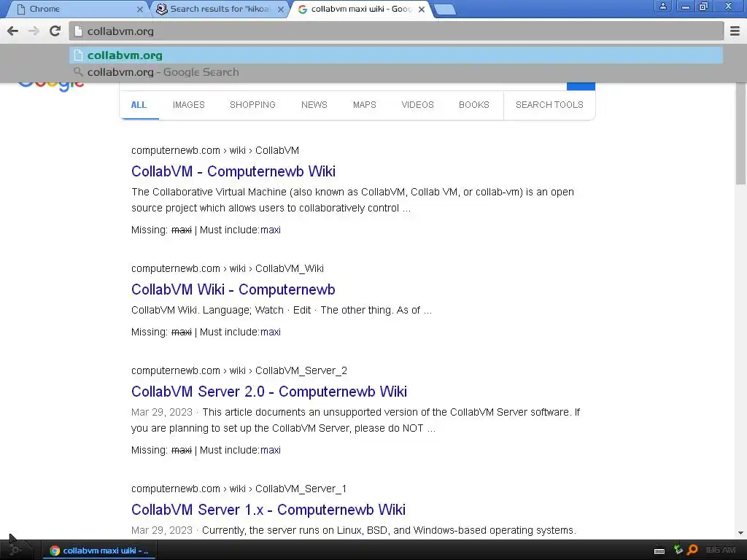Screen dimensions: 747x560
Task: Open the Chrome hamburger menu
Action: (x=735, y=31)
